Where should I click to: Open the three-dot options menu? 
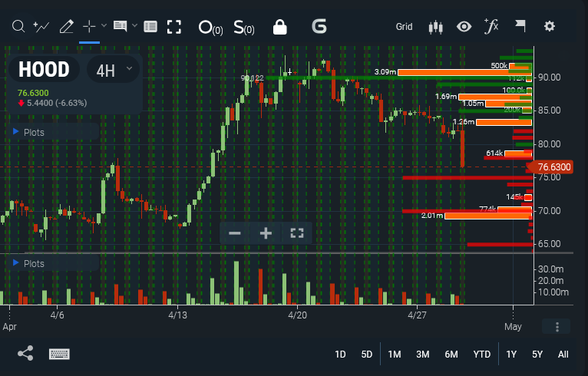pos(557,327)
